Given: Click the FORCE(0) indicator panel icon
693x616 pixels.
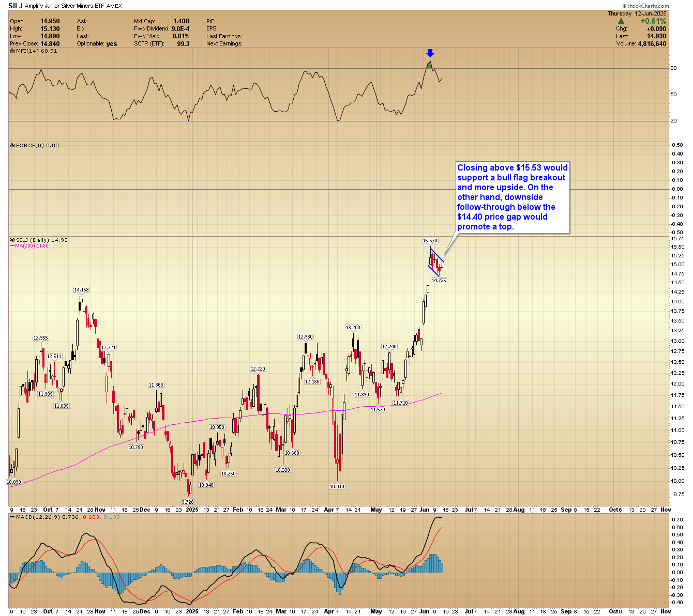Looking at the screenshot, I should (12, 146).
